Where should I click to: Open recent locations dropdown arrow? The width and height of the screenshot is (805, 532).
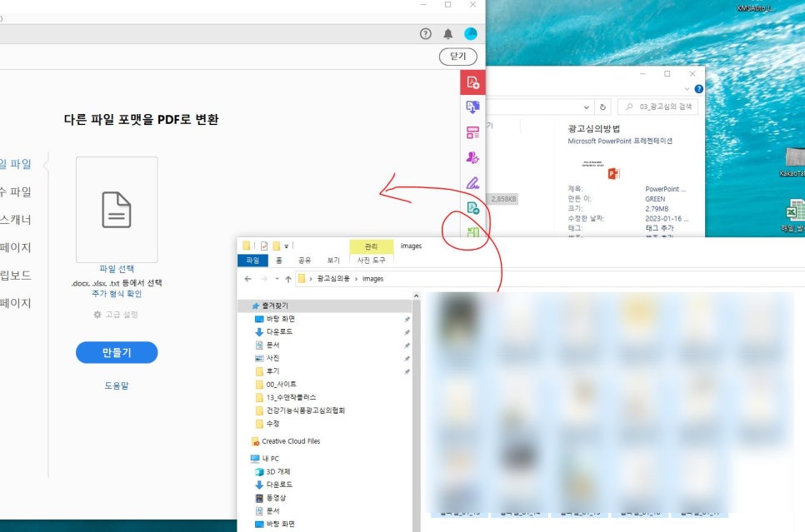pyautogui.click(x=277, y=279)
